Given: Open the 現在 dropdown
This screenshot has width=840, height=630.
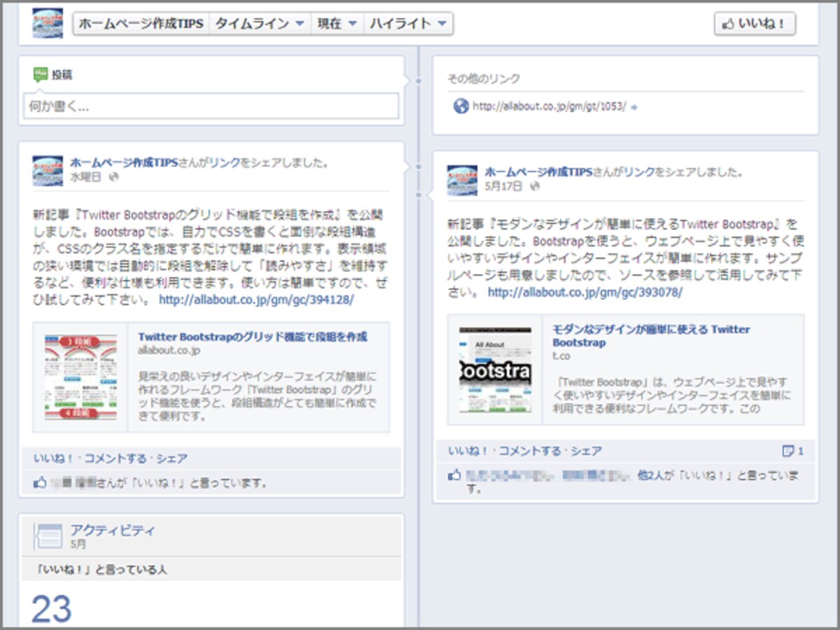Looking at the screenshot, I should click(337, 24).
